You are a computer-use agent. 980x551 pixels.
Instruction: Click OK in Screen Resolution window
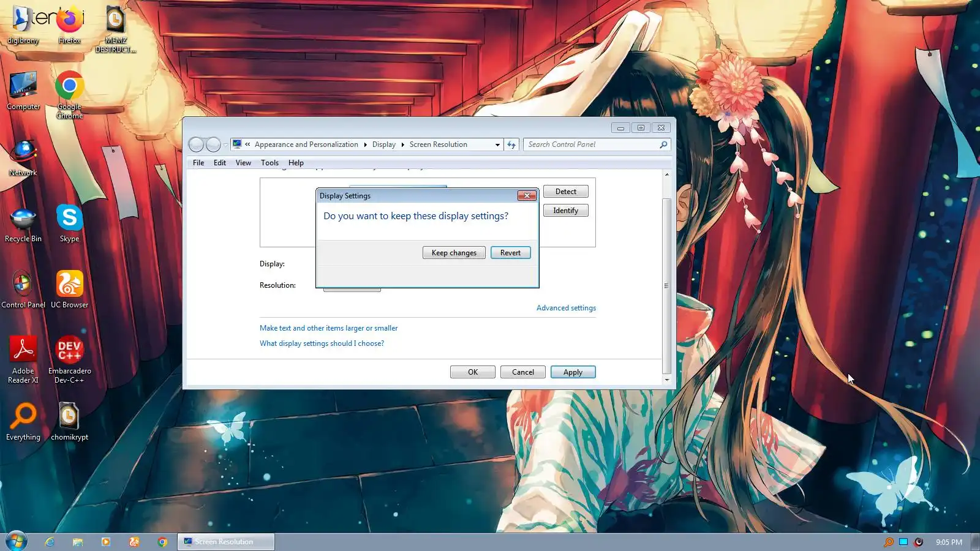(x=473, y=372)
